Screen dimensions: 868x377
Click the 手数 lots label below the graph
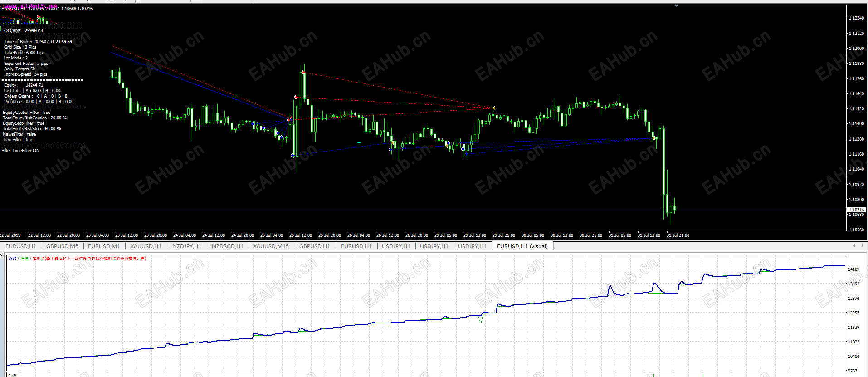coord(12,375)
